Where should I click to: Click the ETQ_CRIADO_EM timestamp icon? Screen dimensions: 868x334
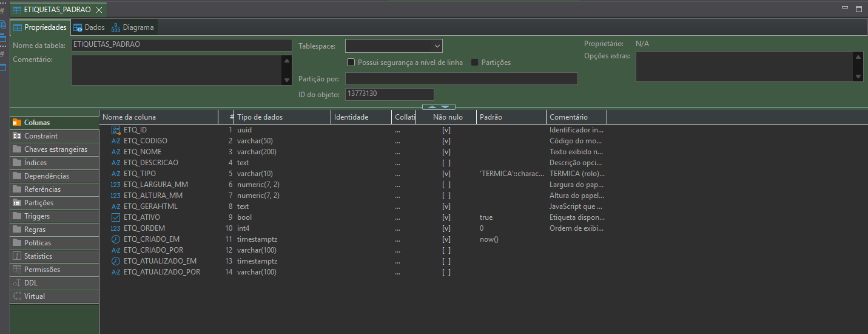(x=116, y=239)
